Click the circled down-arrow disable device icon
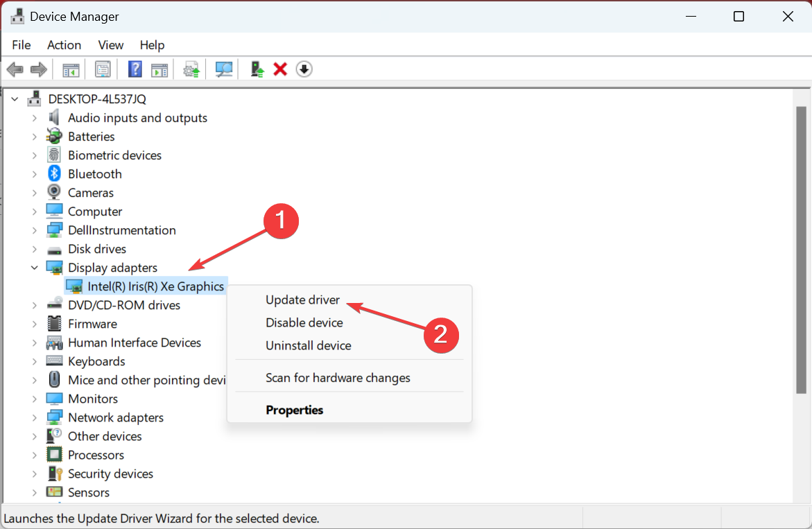Screen dimensions: 812x529 304,69
